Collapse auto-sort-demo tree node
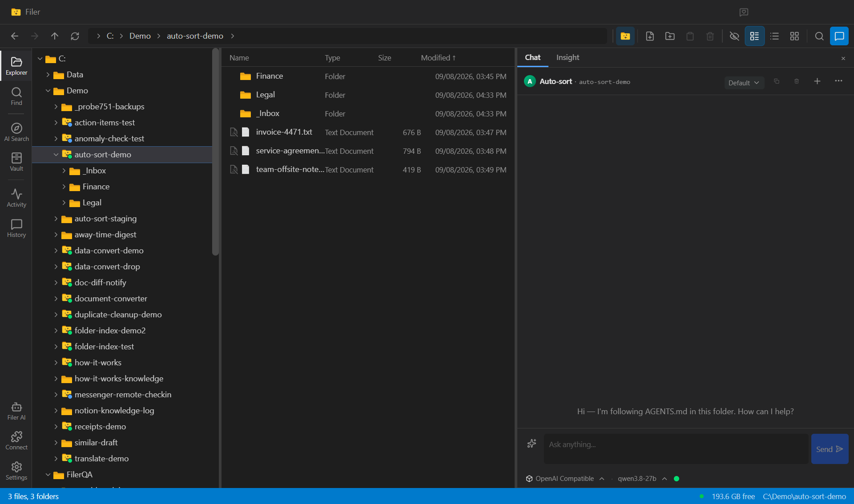Image resolution: width=854 pixels, height=504 pixels. (56, 155)
